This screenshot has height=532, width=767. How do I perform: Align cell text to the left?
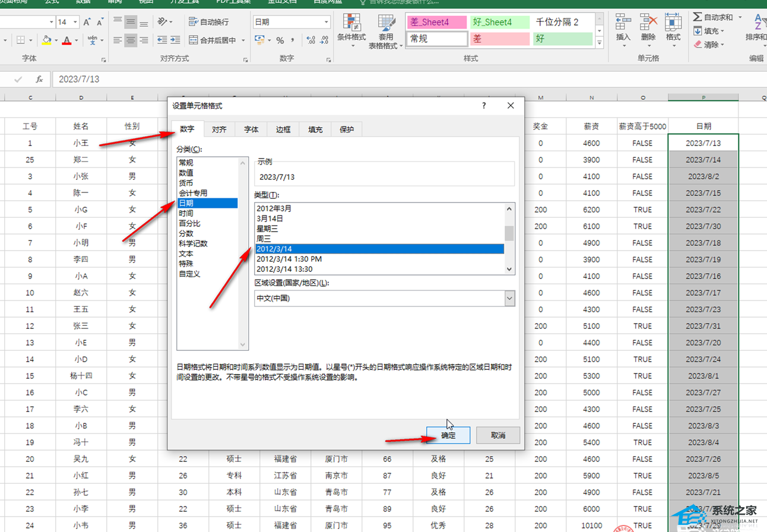tap(118, 40)
